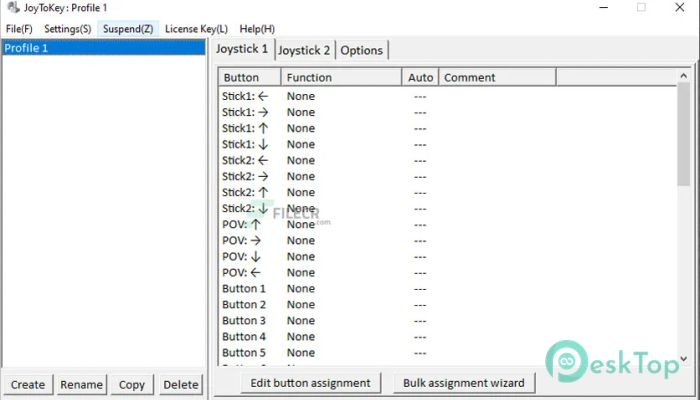Minimize the JoyToKey window

pyautogui.click(x=604, y=8)
